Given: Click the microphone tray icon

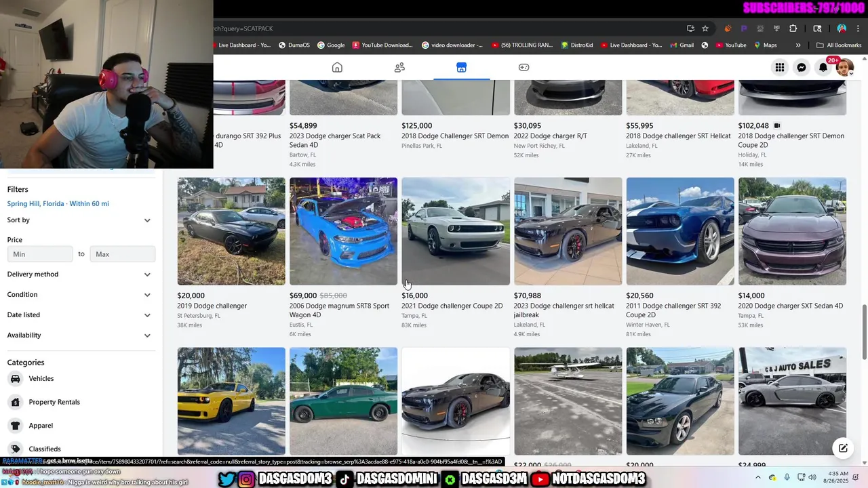Looking at the screenshot, I should click(x=787, y=477).
